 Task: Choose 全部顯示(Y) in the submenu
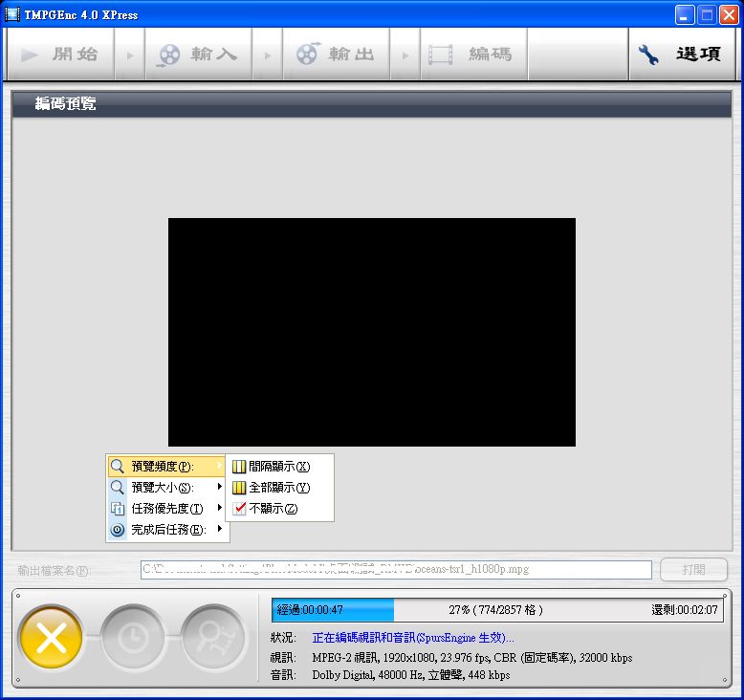(x=279, y=488)
